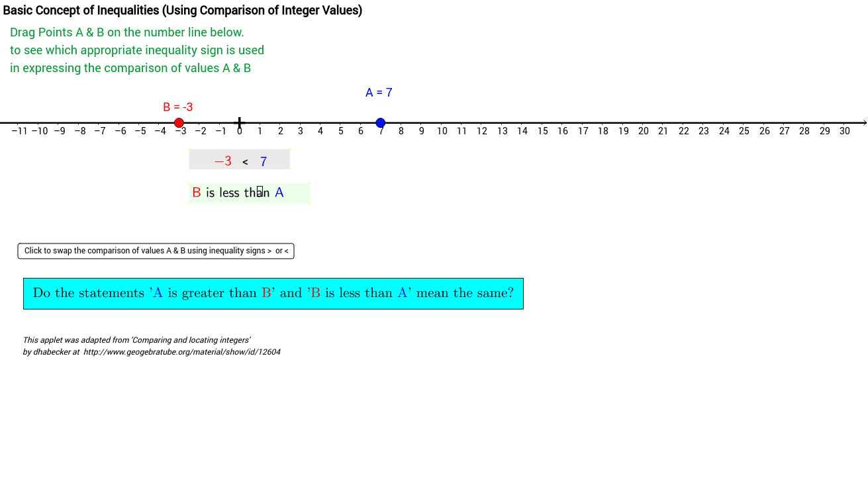Click number 18 on the number line
The height and width of the screenshot is (483, 868).
pyautogui.click(x=603, y=131)
